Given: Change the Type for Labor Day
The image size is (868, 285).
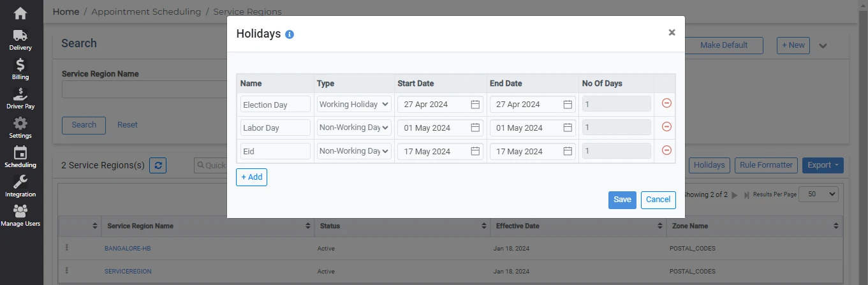Looking at the screenshot, I should pyautogui.click(x=354, y=128).
